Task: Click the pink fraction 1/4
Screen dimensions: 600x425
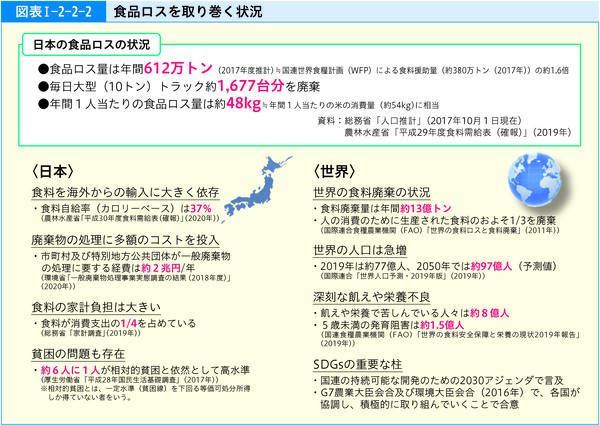Action: point(129,323)
